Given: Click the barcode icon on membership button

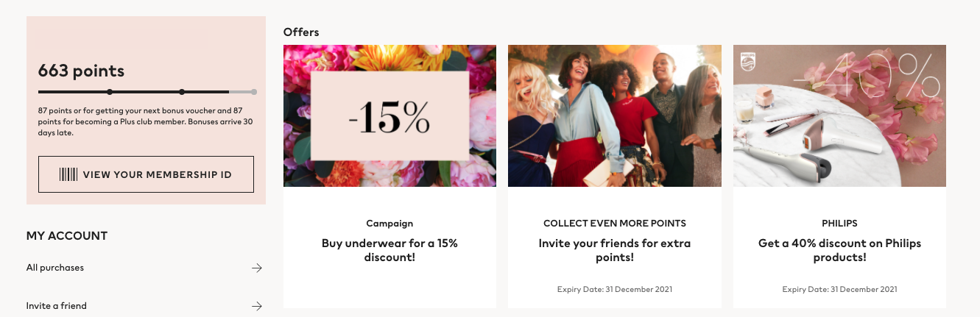Looking at the screenshot, I should [x=68, y=174].
